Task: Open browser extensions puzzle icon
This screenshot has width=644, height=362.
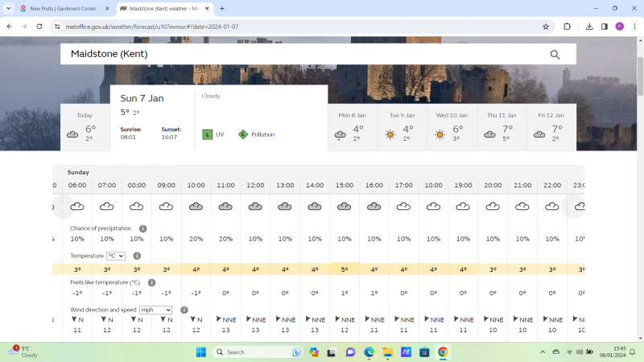Action: tap(568, 27)
